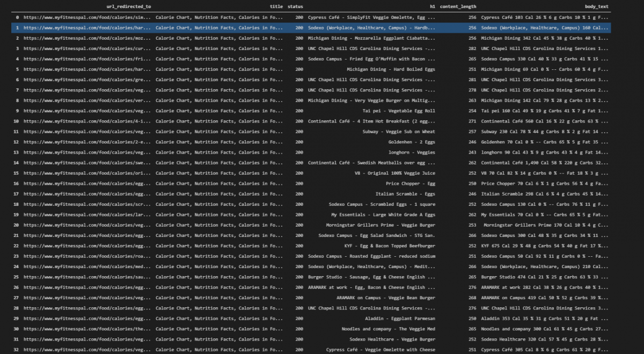Click the content_length column header
644x354 pixels.
(x=458, y=6)
